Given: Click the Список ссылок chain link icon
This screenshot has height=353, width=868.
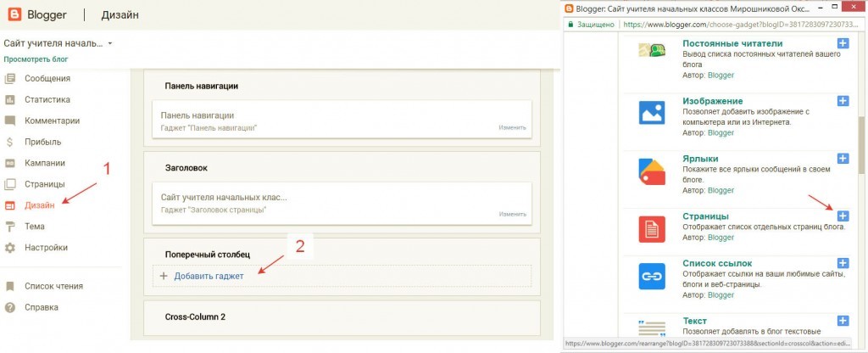Looking at the screenshot, I should pos(652,276).
